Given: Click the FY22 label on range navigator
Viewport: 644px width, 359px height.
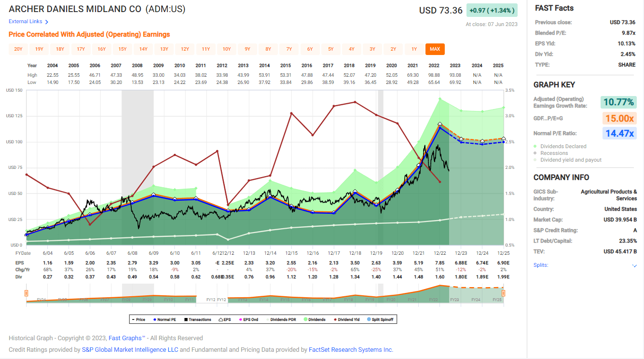Looking at the screenshot, I should [x=433, y=300].
